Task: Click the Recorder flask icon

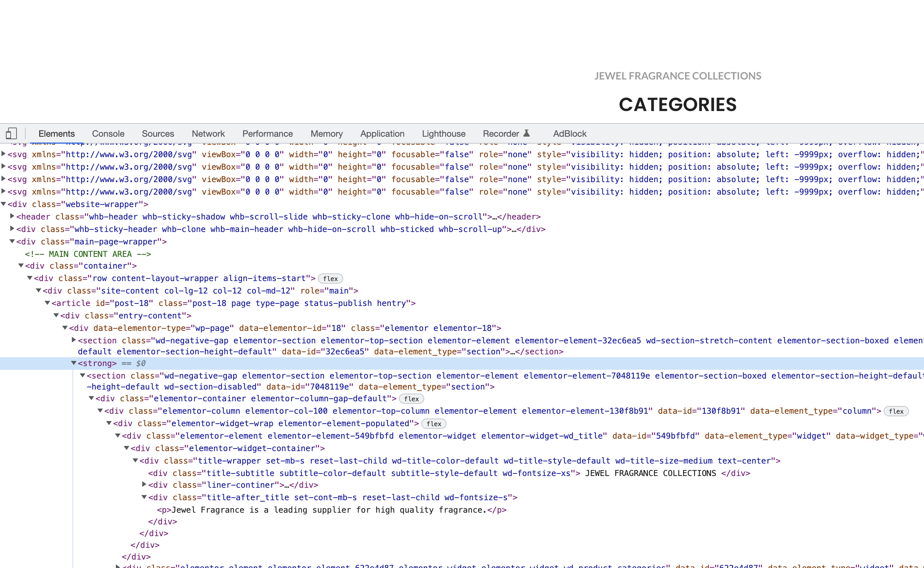Action: point(527,133)
